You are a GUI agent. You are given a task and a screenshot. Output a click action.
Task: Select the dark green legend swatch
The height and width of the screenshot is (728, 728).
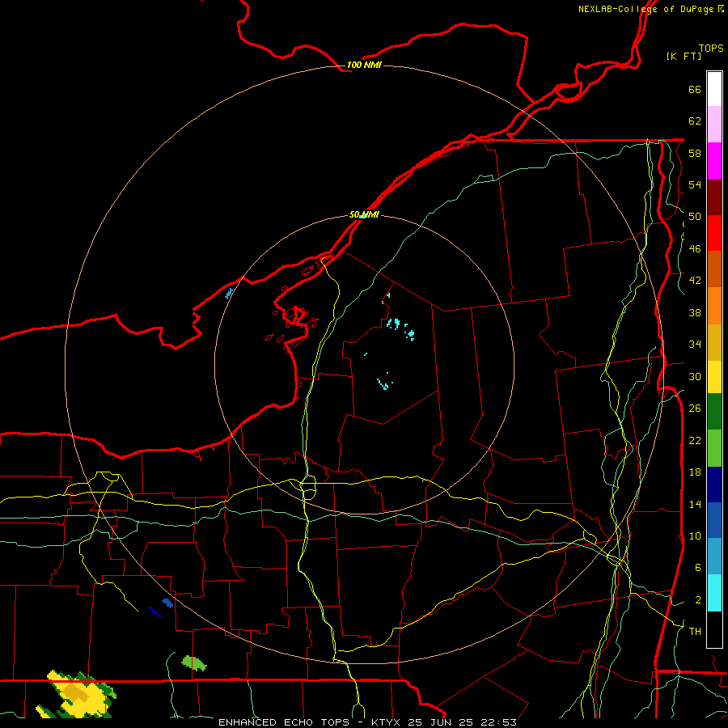tap(714, 412)
